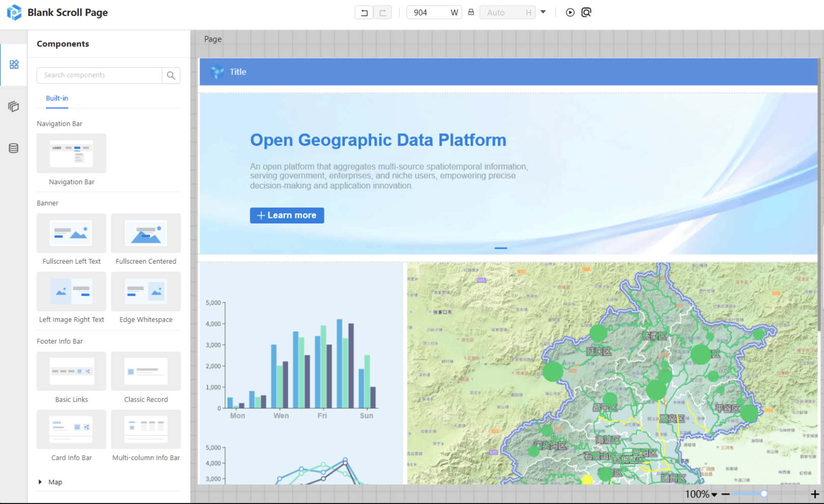Click the Components panel heading
Viewport: 824px width, 504px height.
[x=63, y=44]
